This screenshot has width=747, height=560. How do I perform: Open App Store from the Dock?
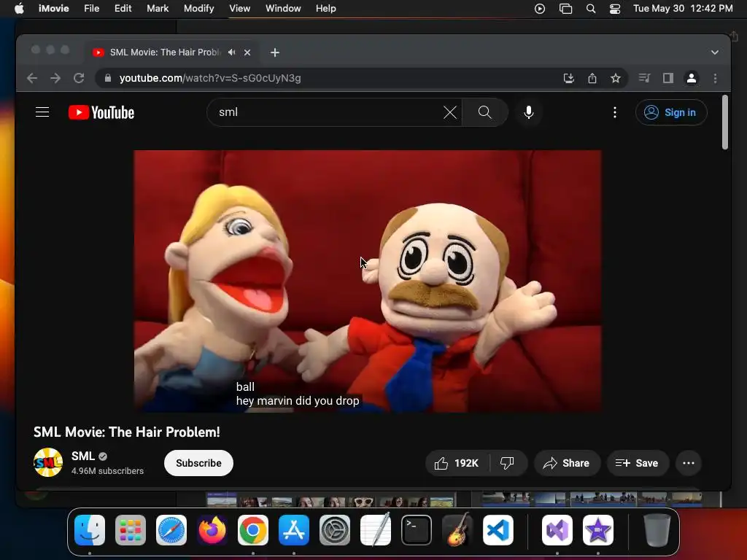(294, 530)
